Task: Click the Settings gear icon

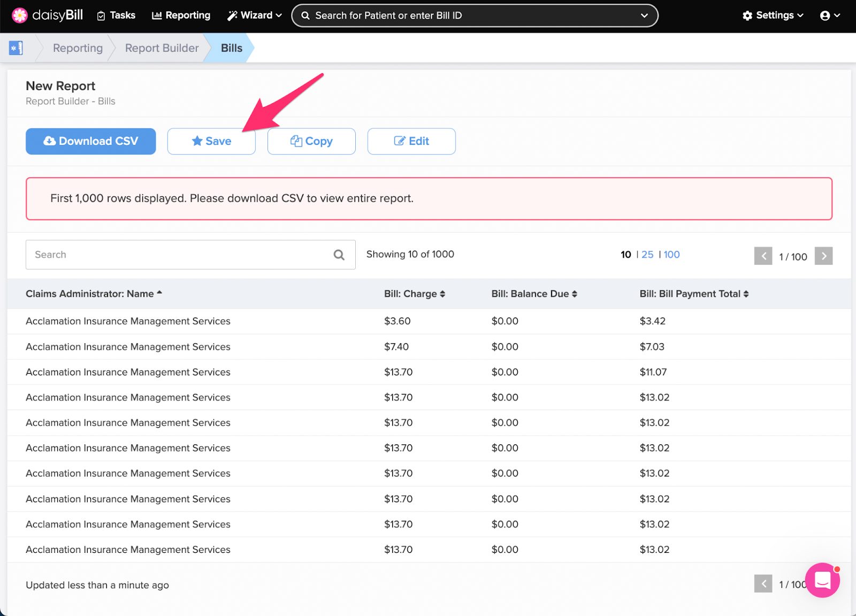Action: 747,16
